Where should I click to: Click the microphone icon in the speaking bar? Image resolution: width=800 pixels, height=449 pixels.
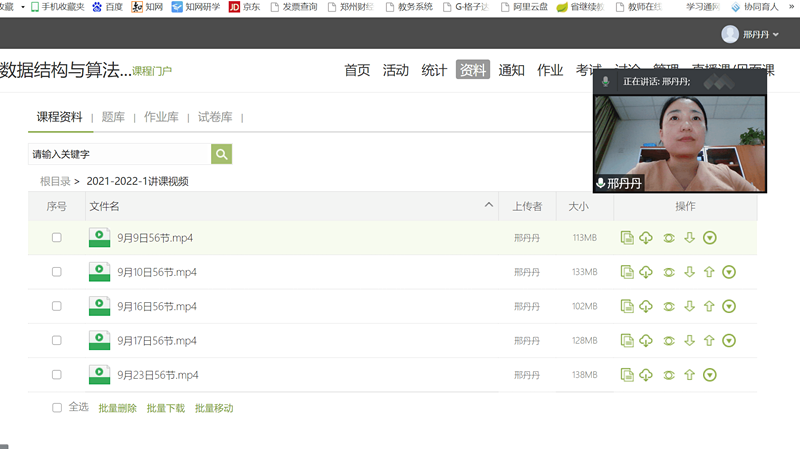pyautogui.click(x=606, y=82)
